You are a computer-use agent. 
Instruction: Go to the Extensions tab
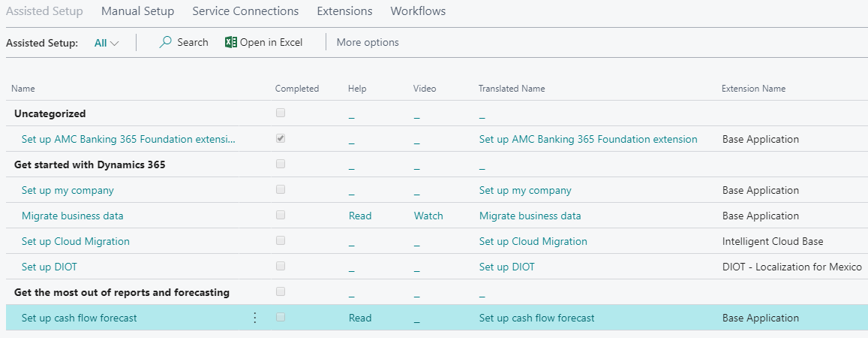coord(344,11)
